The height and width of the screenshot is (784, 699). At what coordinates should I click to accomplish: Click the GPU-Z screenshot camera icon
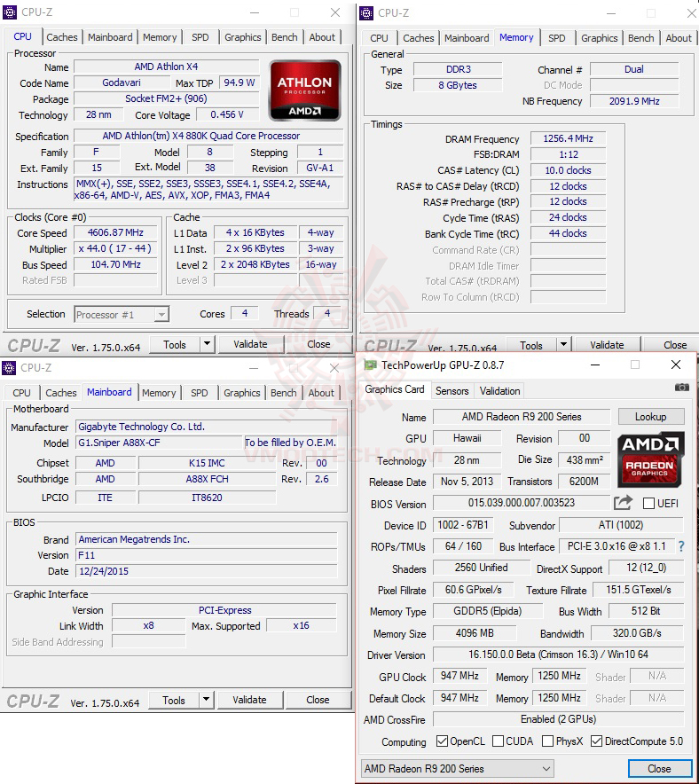681,387
